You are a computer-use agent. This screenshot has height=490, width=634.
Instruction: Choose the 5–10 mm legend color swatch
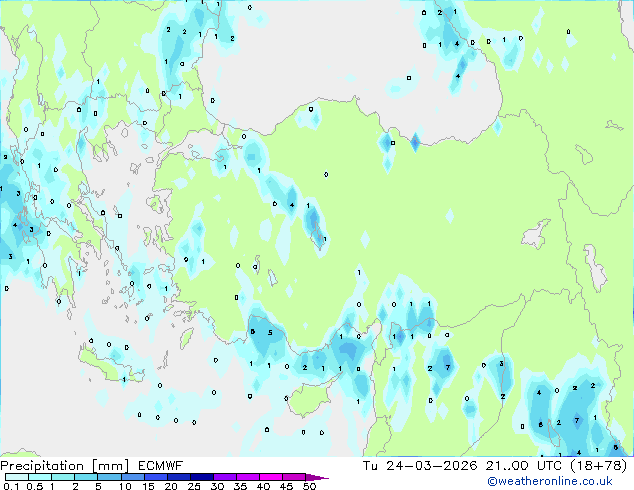click(x=109, y=477)
